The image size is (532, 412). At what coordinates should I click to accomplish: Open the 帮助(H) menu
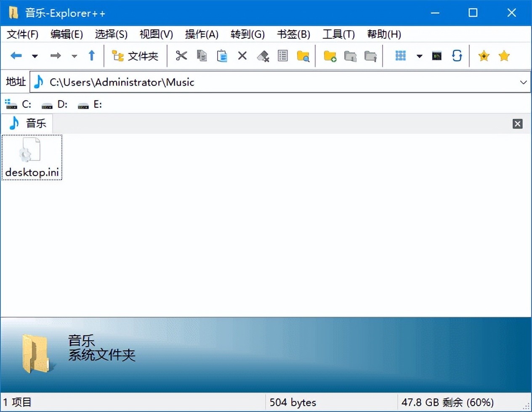pos(384,34)
